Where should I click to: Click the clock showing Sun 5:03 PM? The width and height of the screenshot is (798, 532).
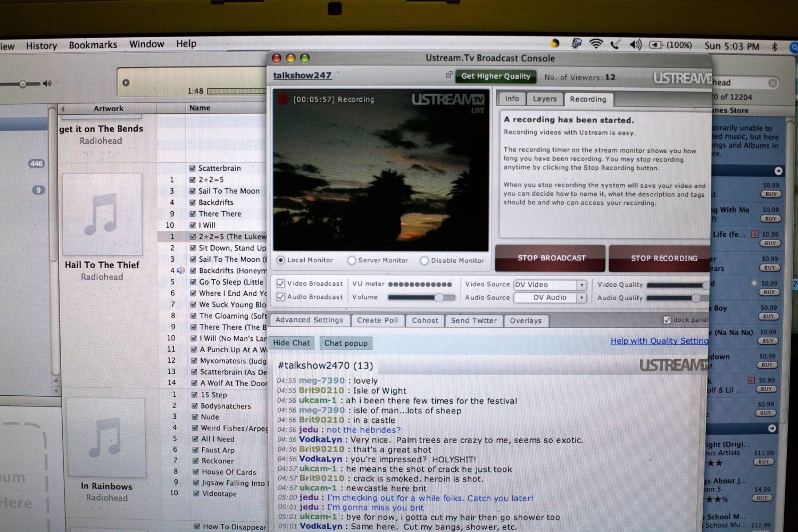pyautogui.click(x=731, y=46)
